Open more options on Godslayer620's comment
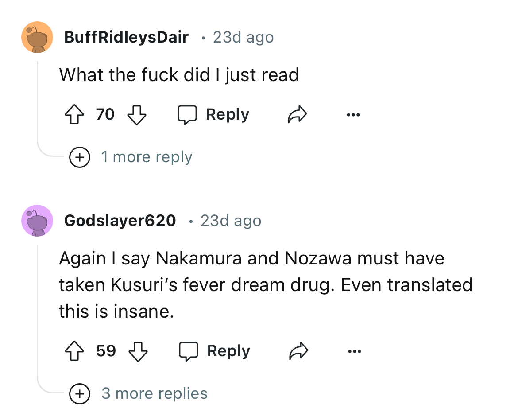518x420 pixels. click(x=354, y=351)
